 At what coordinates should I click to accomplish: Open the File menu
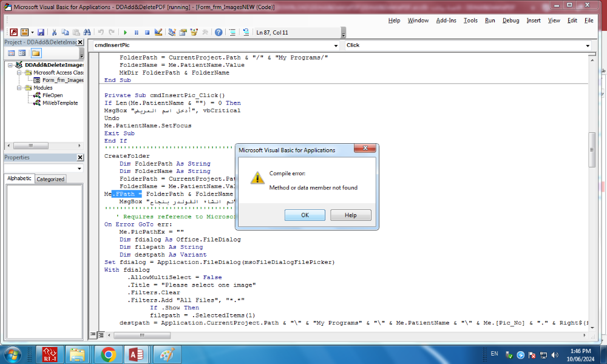point(589,21)
